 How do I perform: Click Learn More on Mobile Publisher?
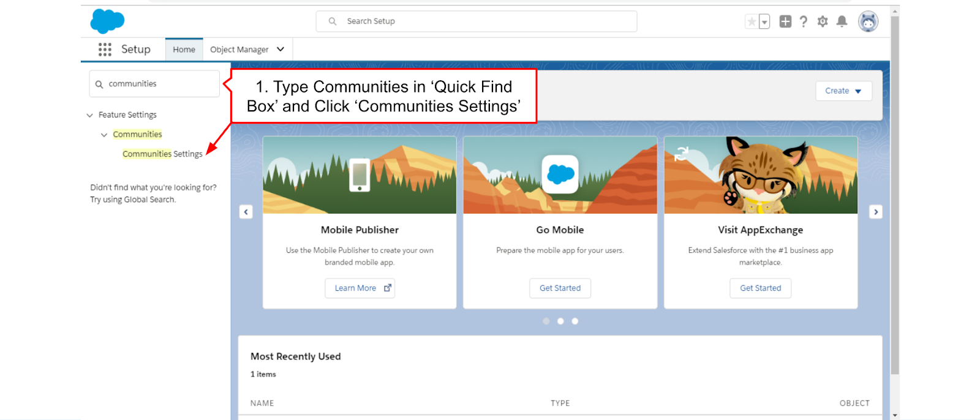point(360,288)
